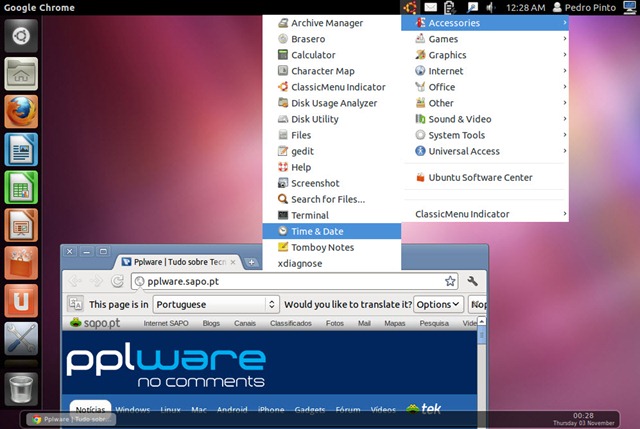Screen dimensions: 640x429
Task: Open the Portuguese language dropdown
Action: pyautogui.click(x=216, y=305)
